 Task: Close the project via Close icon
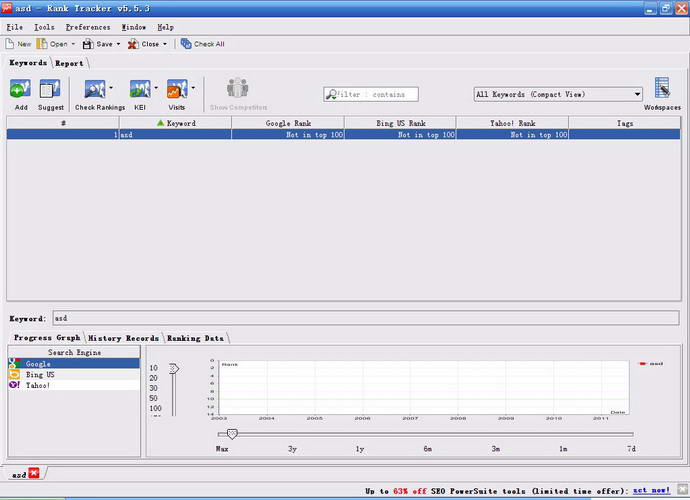pos(133,44)
